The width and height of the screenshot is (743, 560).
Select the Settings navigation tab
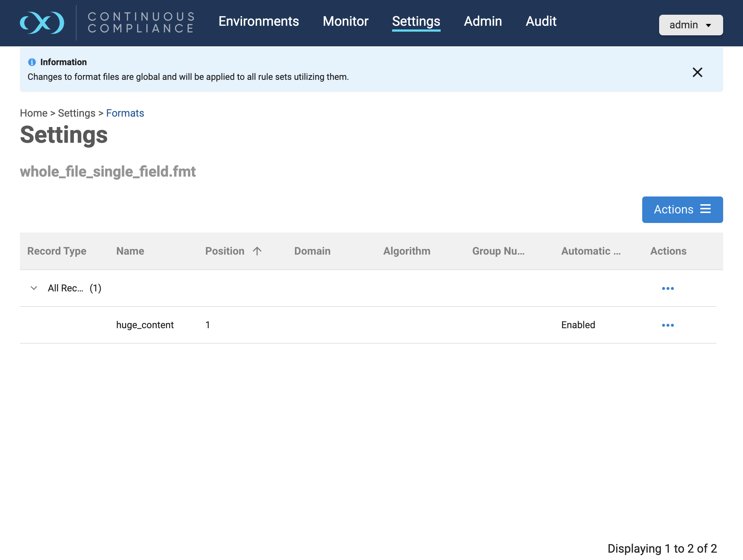click(x=416, y=21)
